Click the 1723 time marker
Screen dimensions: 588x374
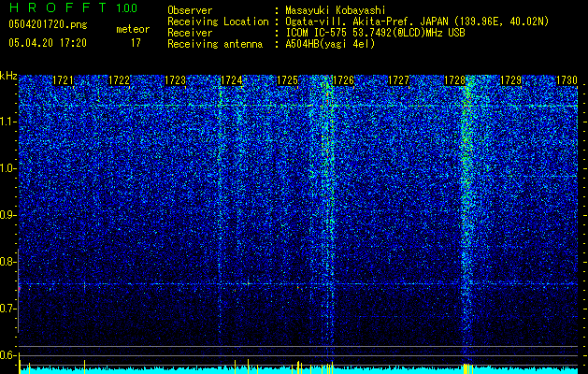click(x=175, y=80)
